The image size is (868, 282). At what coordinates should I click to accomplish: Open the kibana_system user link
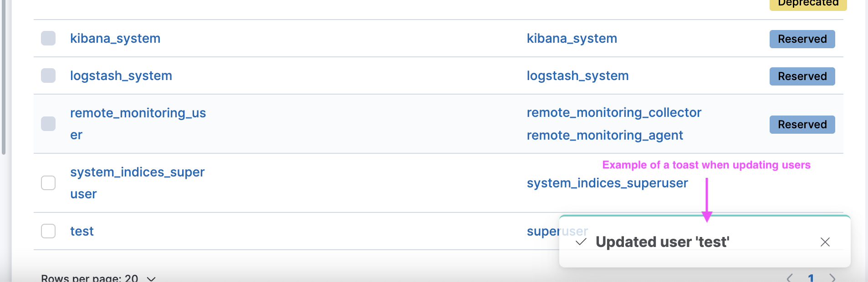click(115, 38)
